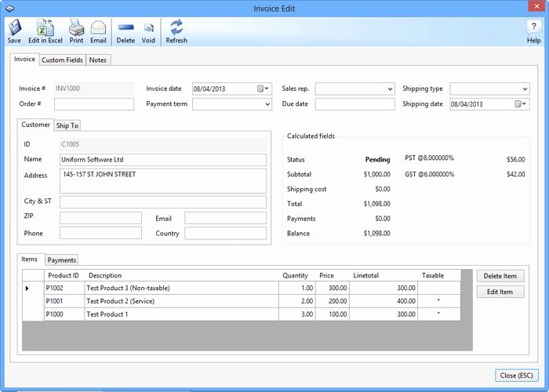Screen dimensions: 549x392
Task: Click the Edit Item button
Action: 500,292
